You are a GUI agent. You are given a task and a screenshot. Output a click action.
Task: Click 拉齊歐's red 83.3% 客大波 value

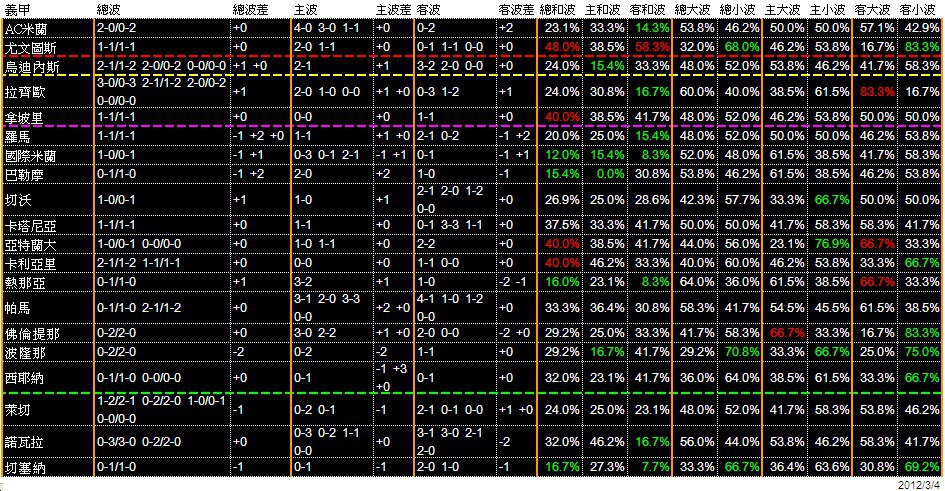(x=877, y=92)
